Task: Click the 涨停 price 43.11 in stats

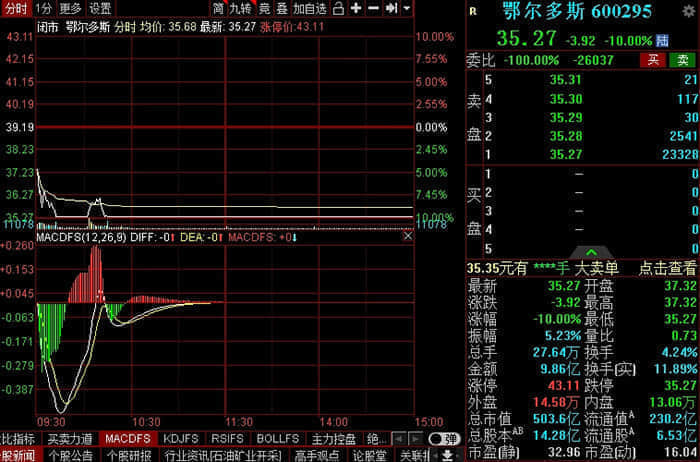Action: [x=564, y=386]
